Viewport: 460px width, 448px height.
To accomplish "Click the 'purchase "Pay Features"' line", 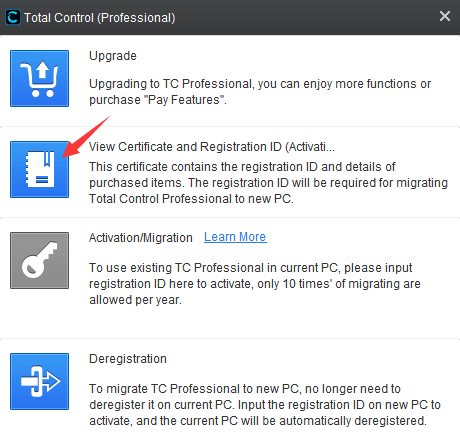I will (158, 100).
